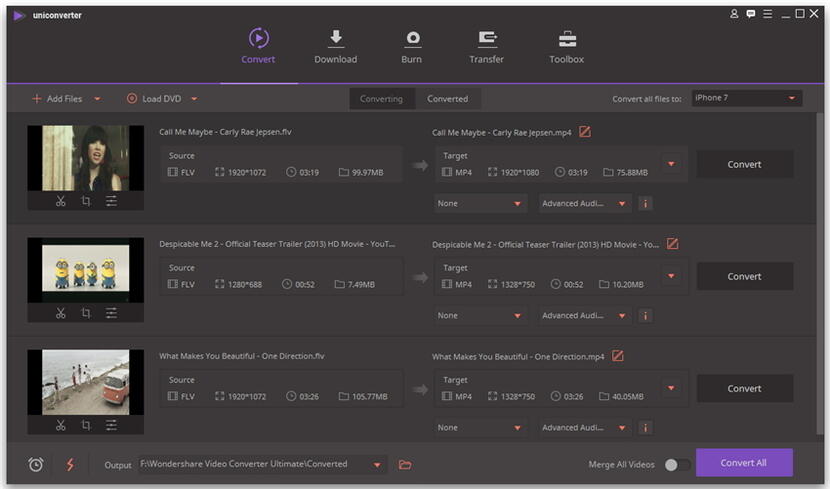Open the What Makes You Beautiful thumbnail
830x489 pixels.
pyautogui.click(x=86, y=382)
